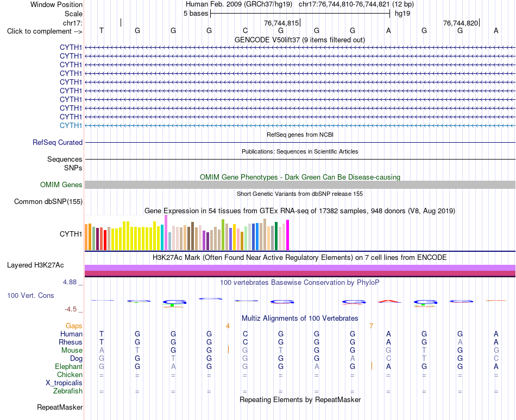Click the T base in the top sequence row
The image size is (516, 420).
click(x=102, y=30)
